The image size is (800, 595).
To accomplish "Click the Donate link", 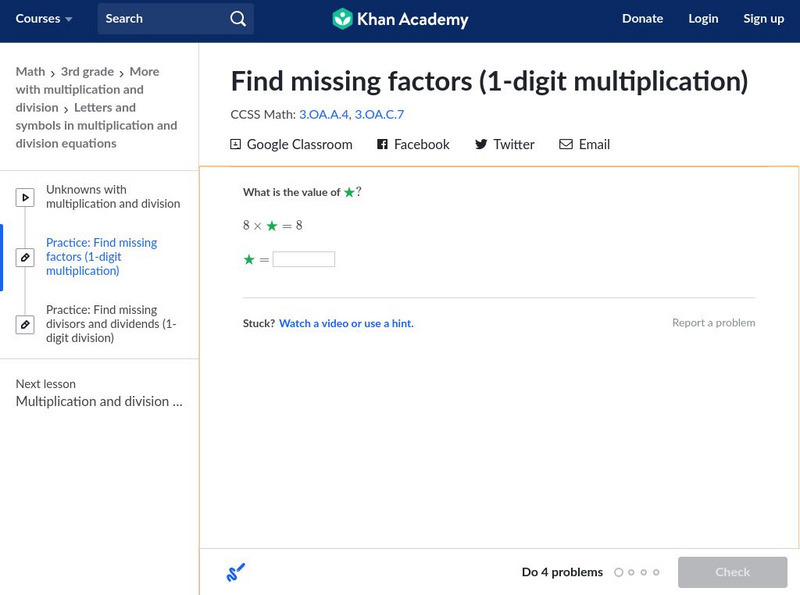I will [x=642, y=19].
